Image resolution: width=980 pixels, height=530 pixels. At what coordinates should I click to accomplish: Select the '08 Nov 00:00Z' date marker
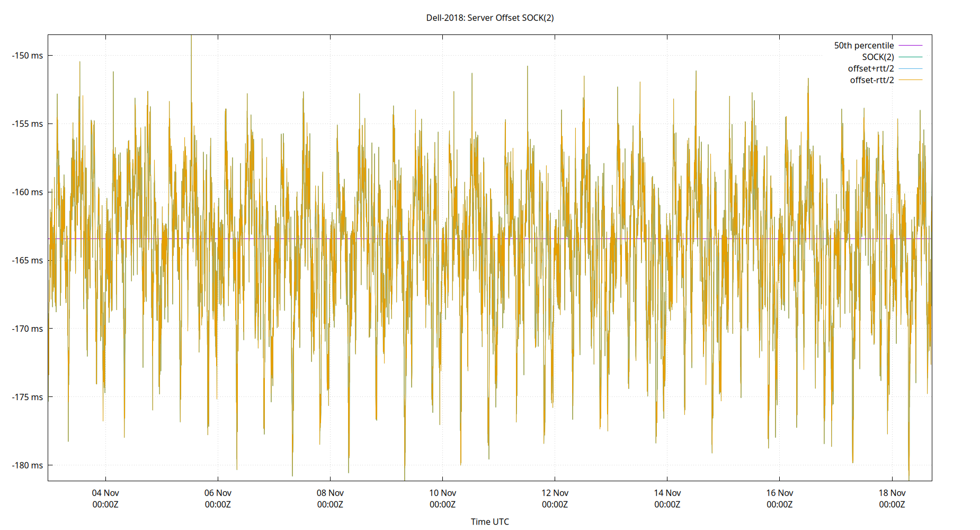coord(331,498)
